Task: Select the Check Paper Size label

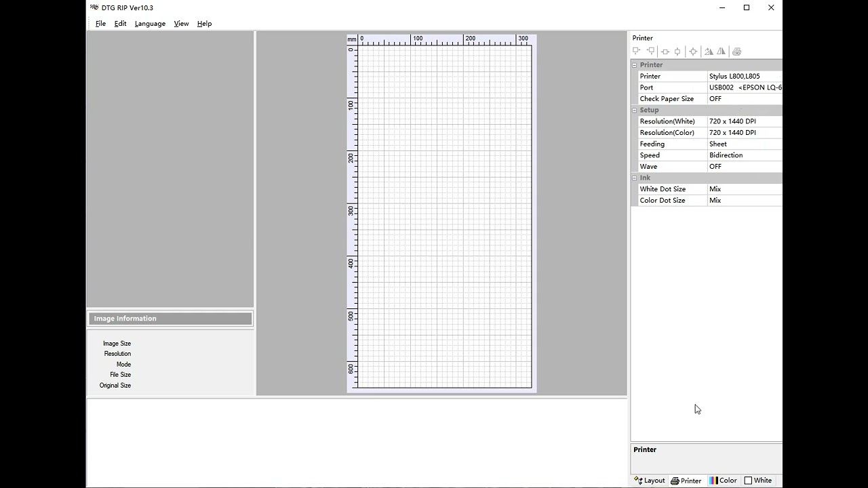Action: 667,99
